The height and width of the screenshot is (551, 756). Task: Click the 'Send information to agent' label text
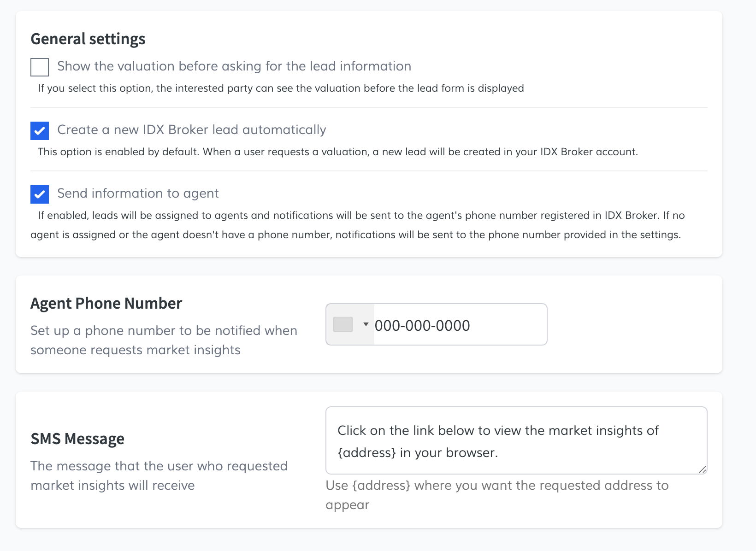[x=138, y=193]
